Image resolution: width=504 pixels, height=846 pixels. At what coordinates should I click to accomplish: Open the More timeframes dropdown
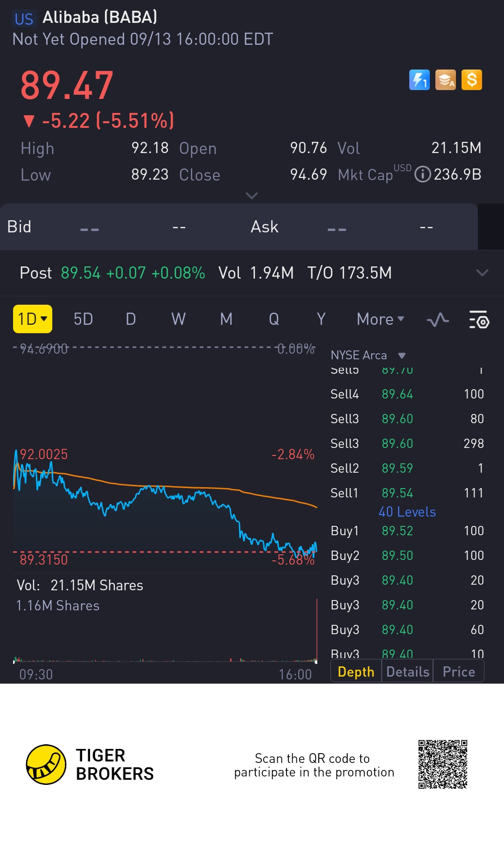pyautogui.click(x=380, y=319)
